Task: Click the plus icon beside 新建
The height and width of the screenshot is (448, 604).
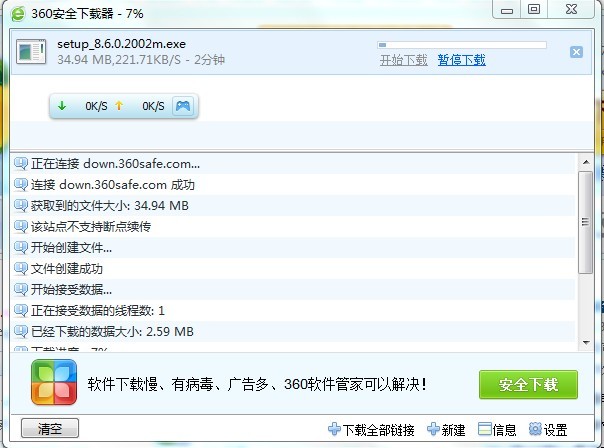Action: point(433,429)
